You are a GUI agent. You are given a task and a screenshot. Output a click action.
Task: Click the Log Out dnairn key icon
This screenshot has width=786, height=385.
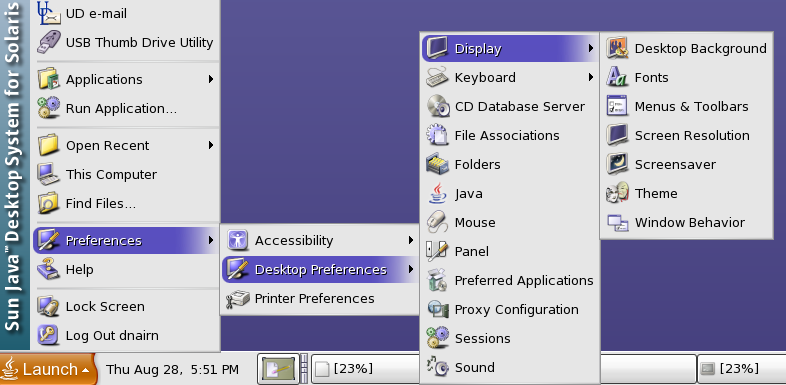pos(49,335)
